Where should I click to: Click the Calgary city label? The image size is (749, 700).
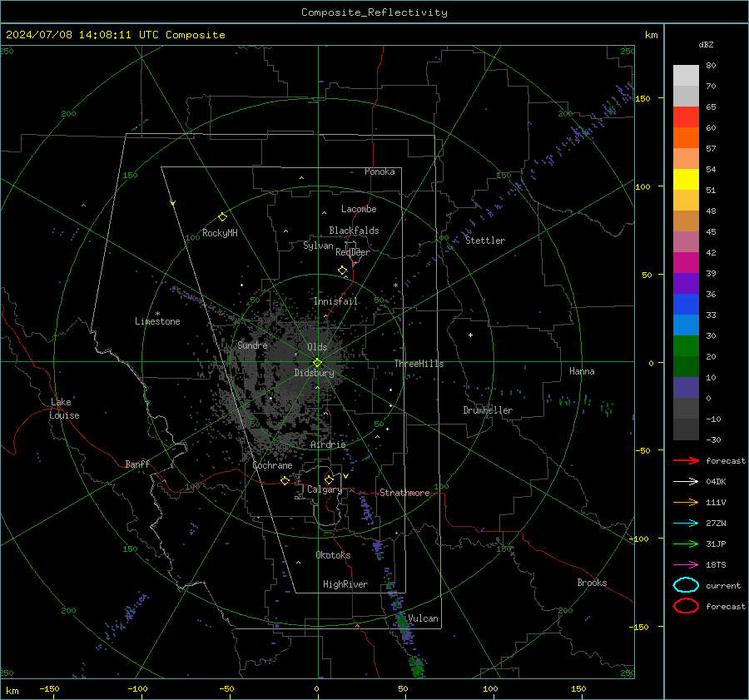click(325, 489)
